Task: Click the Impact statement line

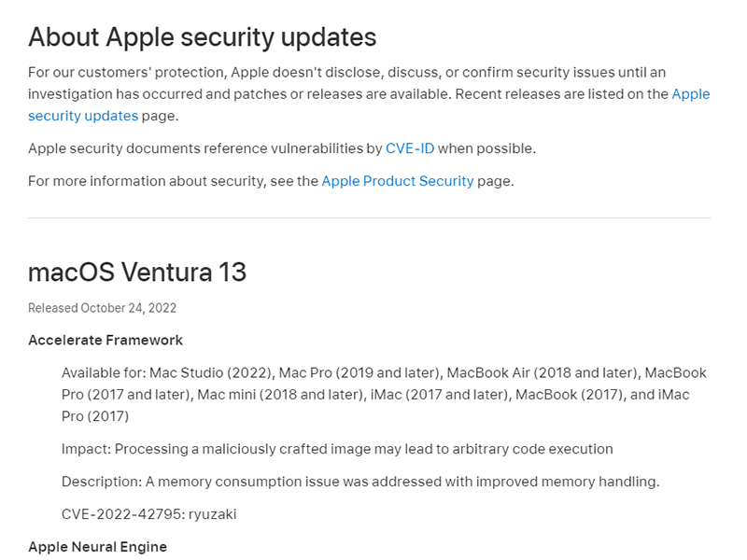Action: point(337,449)
